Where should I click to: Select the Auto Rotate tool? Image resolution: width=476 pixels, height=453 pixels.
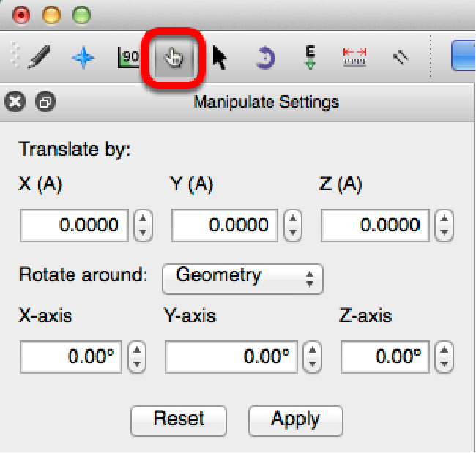point(264,58)
